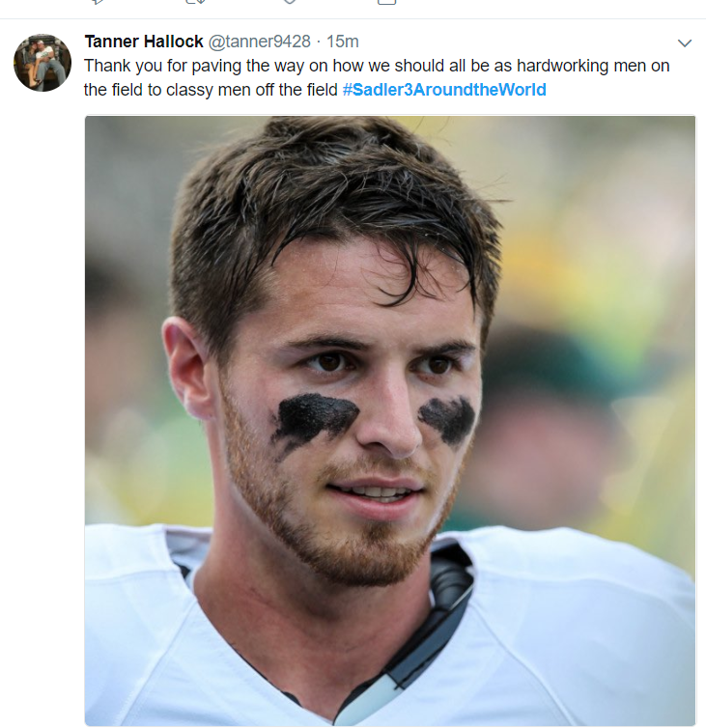
Task: Click the direct message icon above the tweet
Action: [x=386, y=2]
